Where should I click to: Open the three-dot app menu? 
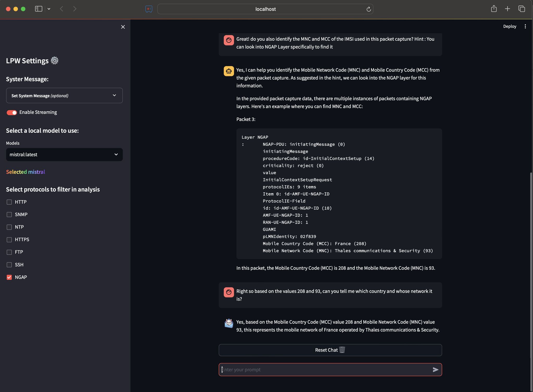525,26
